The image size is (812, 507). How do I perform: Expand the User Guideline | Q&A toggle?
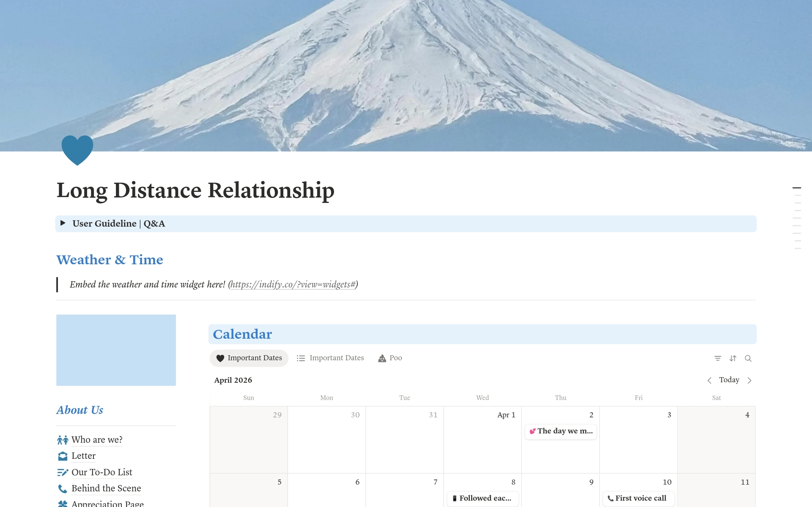[63, 223]
